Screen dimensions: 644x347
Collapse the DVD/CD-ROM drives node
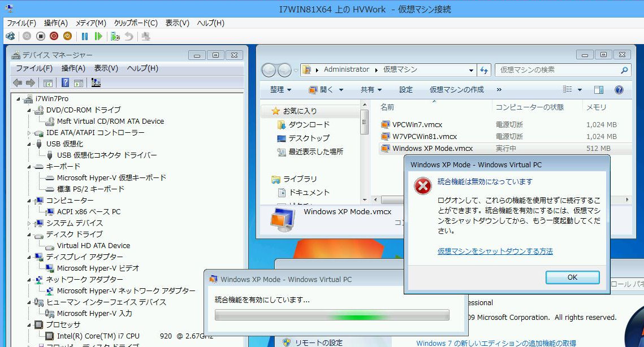pyautogui.click(x=29, y=110)
